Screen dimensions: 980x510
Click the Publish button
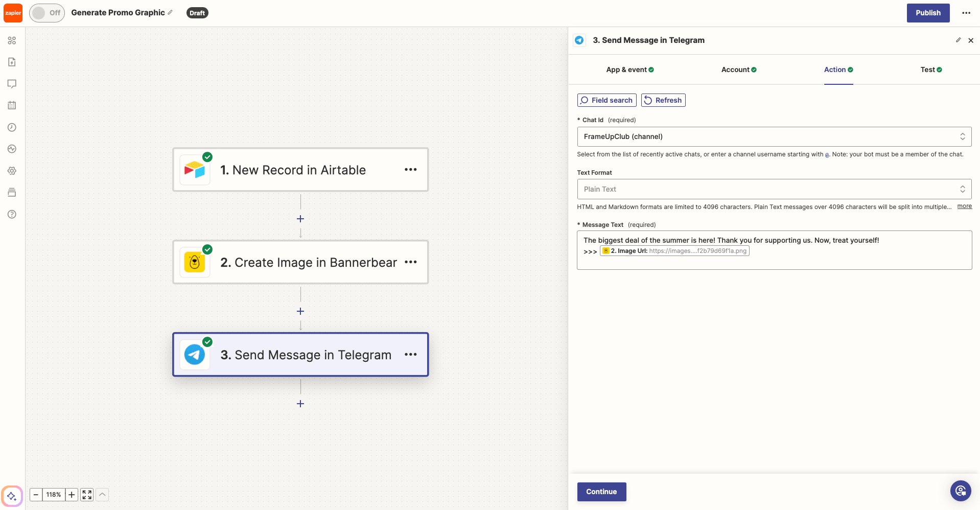click(927, 12)
